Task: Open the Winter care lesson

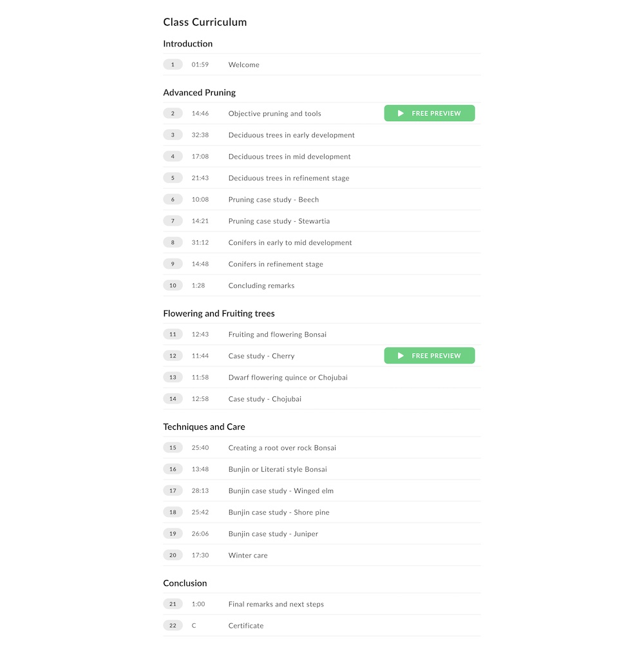Action: click(x=248, y=556)
